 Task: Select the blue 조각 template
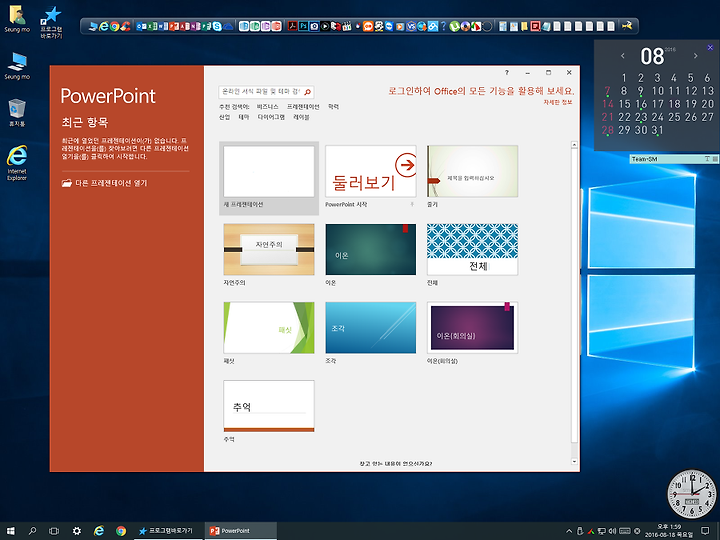coord(371,328)
